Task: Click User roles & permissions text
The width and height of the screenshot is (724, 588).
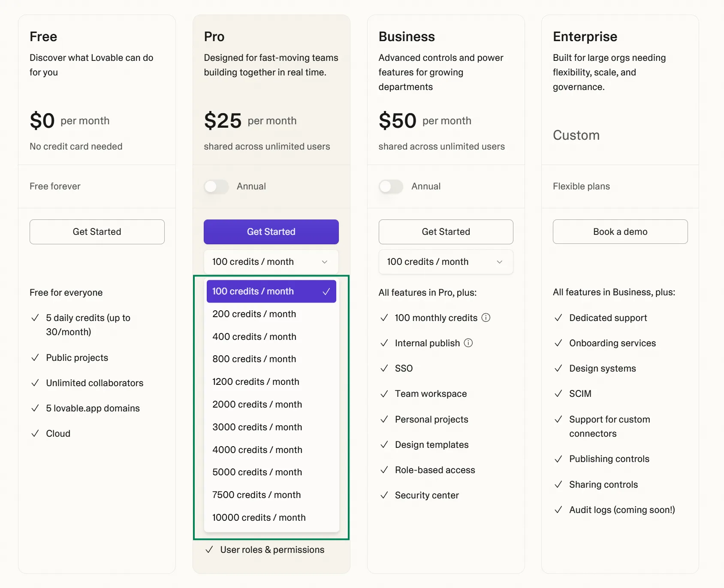Action: pos(272,550)
